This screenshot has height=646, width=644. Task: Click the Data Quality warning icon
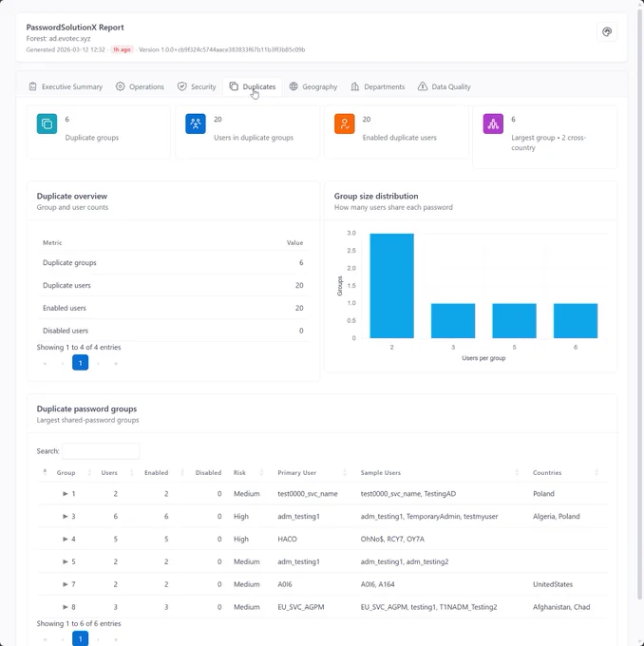point(423,86)
